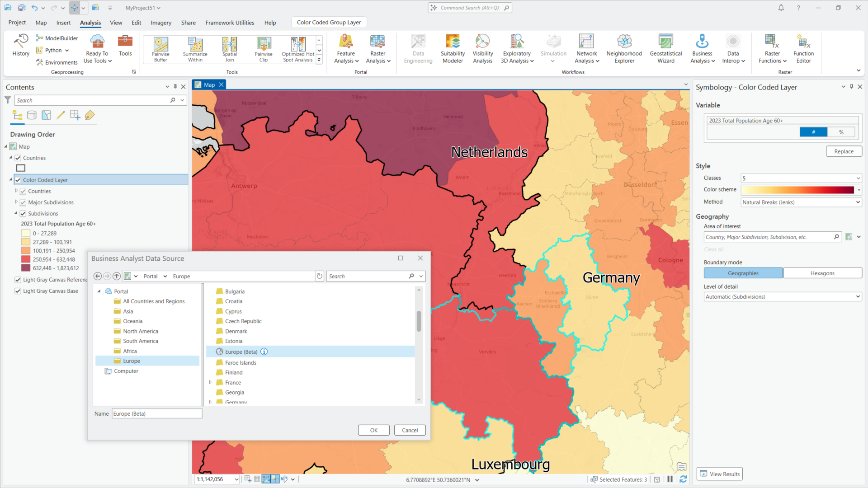Click Cancel to dismiss data source dialog

[x=410, y=430]
